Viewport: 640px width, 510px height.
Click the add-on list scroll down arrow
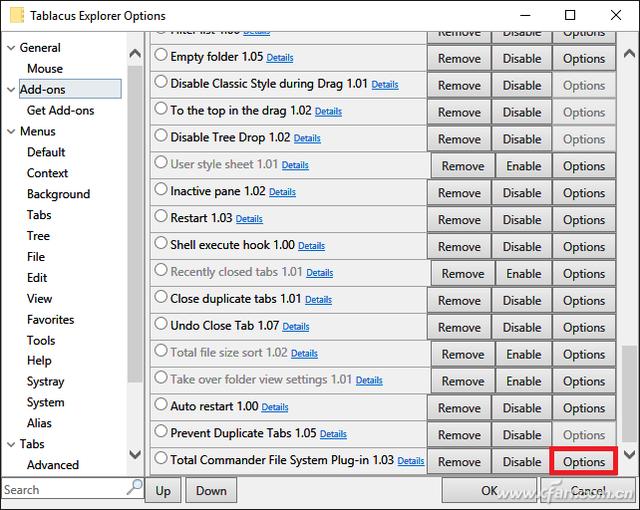click(629, 454)
